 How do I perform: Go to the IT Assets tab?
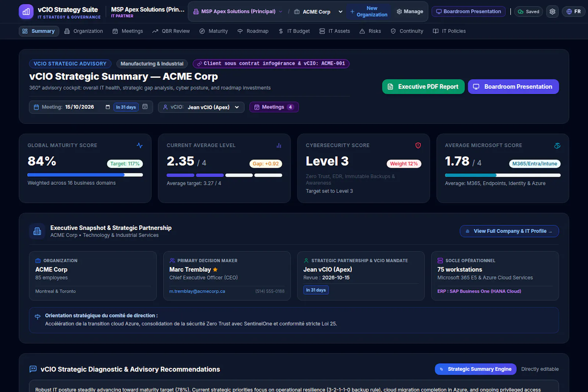(334, 31)
